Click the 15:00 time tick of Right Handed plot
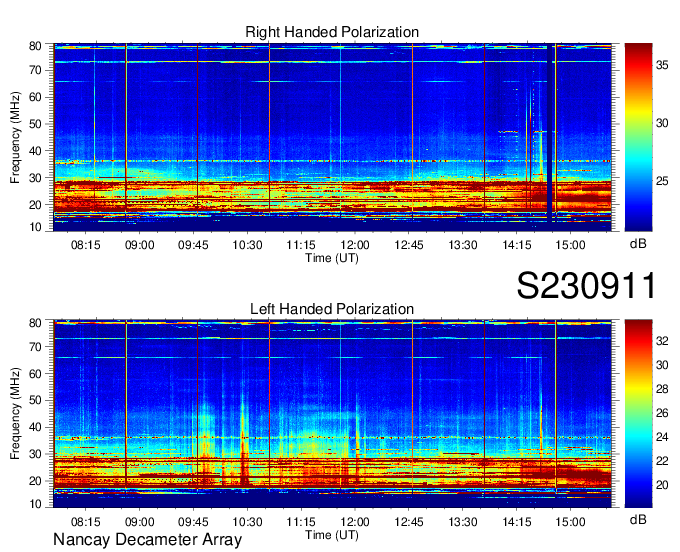The image size is (680, 552). (571, 245)
